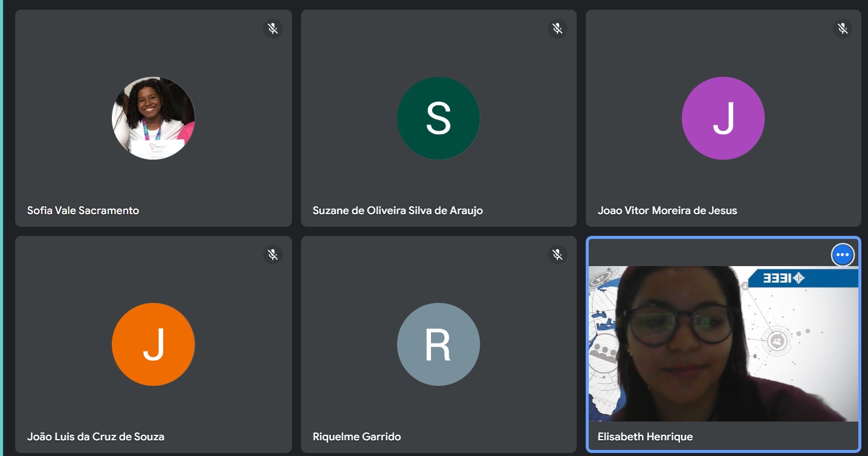Viewport: 868px width, 456px height.
Task: Click the João Luis da Cruz de Souza label
Action: coord(96,437)
